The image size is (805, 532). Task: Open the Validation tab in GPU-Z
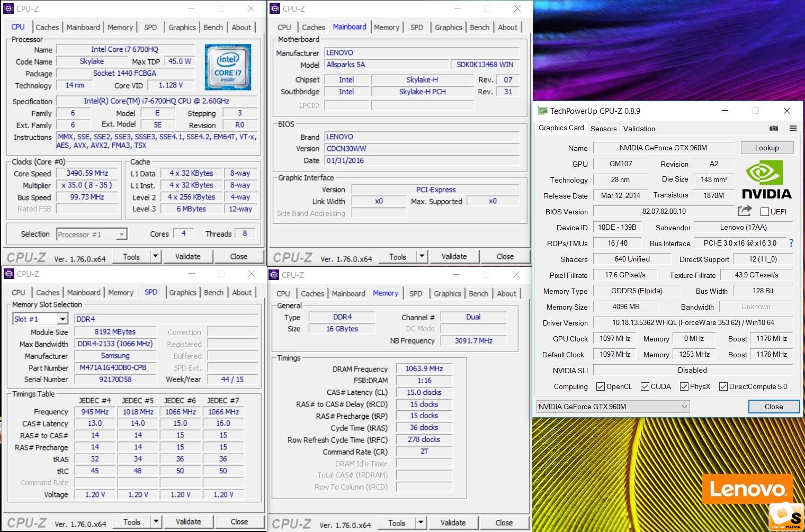click(x=639, y=129)
